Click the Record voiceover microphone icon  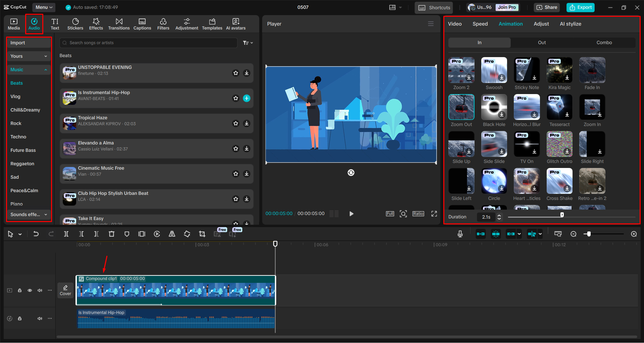click(460, 234)
